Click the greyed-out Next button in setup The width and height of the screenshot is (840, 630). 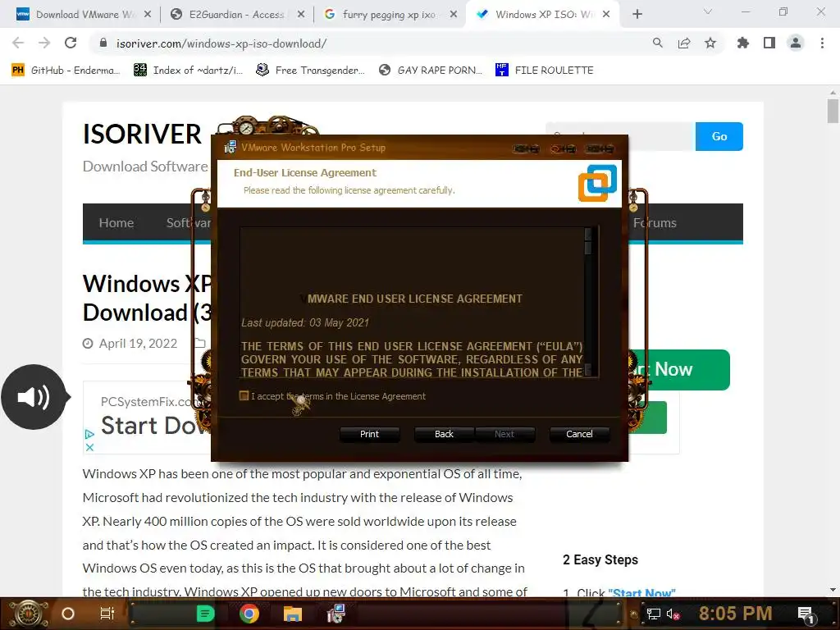click(504, 434)
